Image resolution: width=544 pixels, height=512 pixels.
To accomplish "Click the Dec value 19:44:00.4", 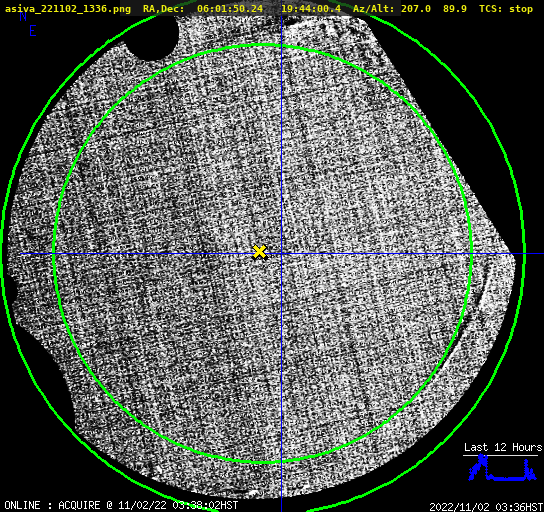I will 311,9.
